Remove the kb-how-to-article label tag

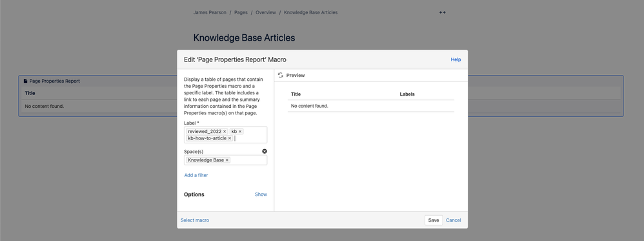pyautogui.click(x=230, y=138)
